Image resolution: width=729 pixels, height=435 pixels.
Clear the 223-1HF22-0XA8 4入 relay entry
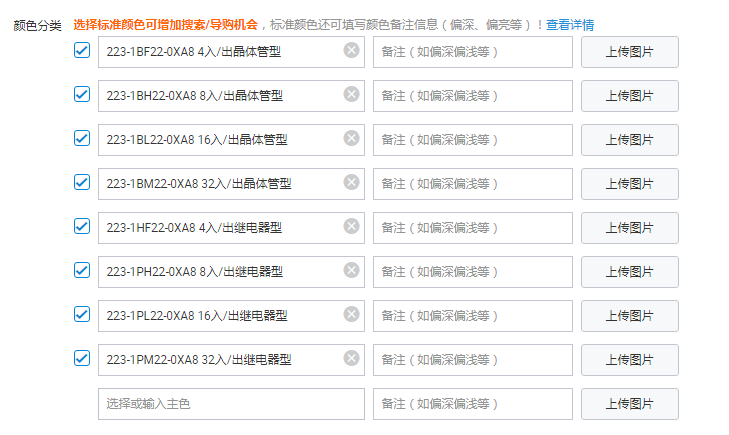point(351,226)
